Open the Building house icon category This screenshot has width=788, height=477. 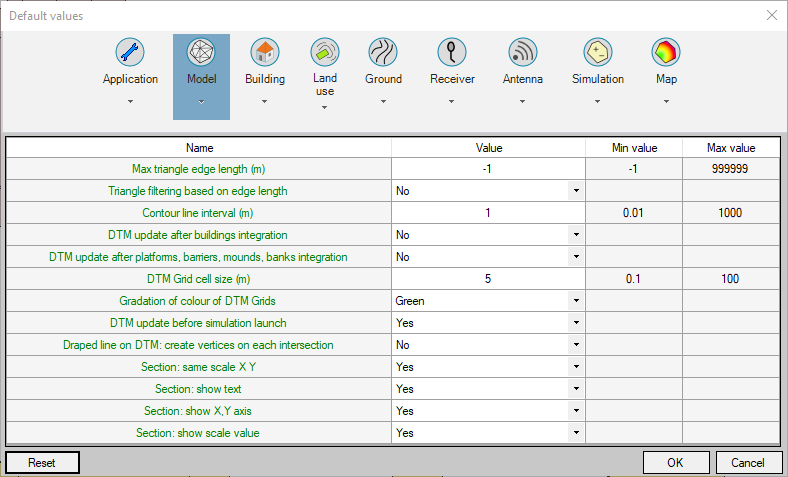[x=265, y=52]
